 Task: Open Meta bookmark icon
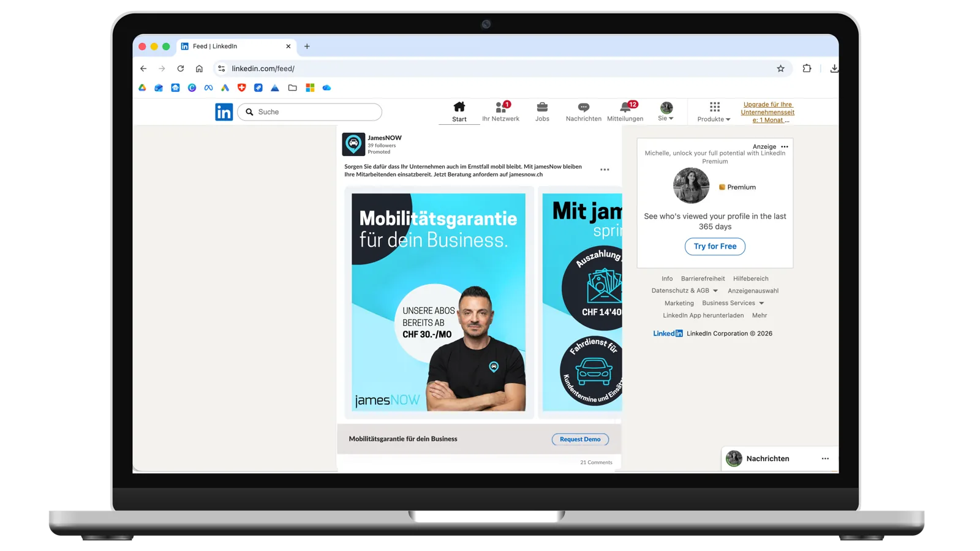click(x=208, y=88)
